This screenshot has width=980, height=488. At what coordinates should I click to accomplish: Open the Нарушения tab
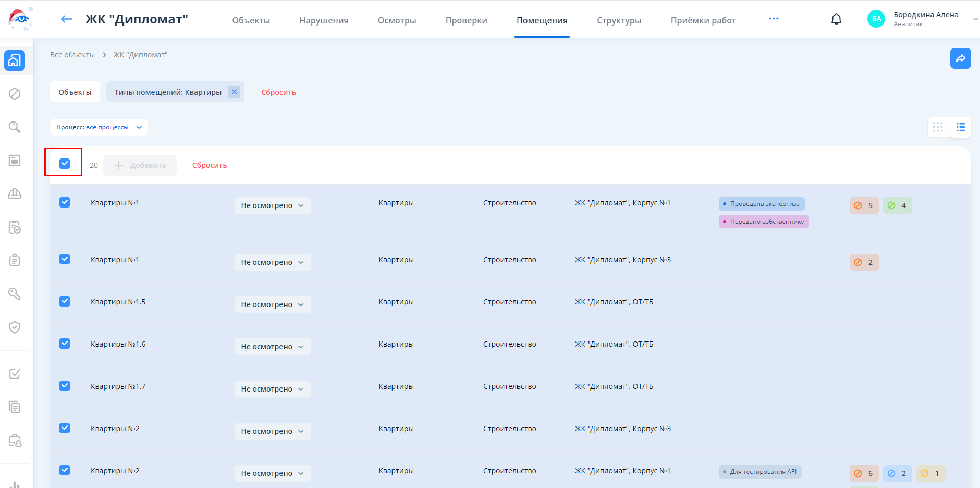324,20
